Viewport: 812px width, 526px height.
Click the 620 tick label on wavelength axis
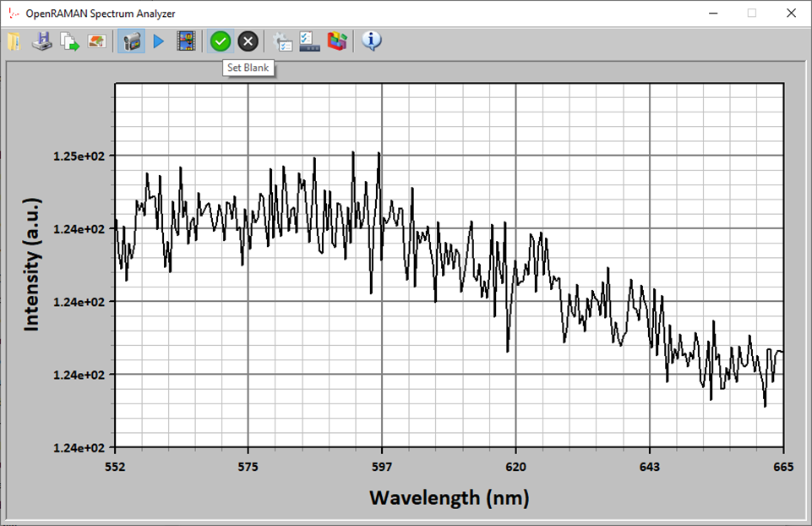click(x=515, y=466)
